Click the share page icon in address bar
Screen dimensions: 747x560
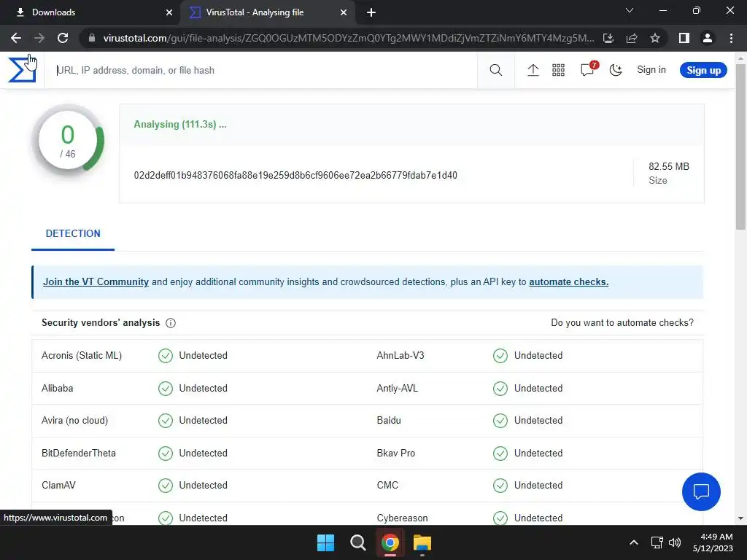[x=632, y=38]
